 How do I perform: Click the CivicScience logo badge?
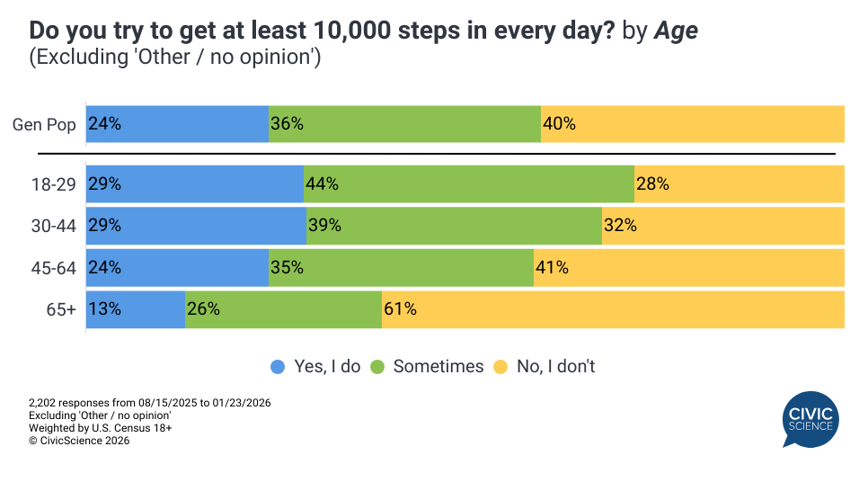810,419
